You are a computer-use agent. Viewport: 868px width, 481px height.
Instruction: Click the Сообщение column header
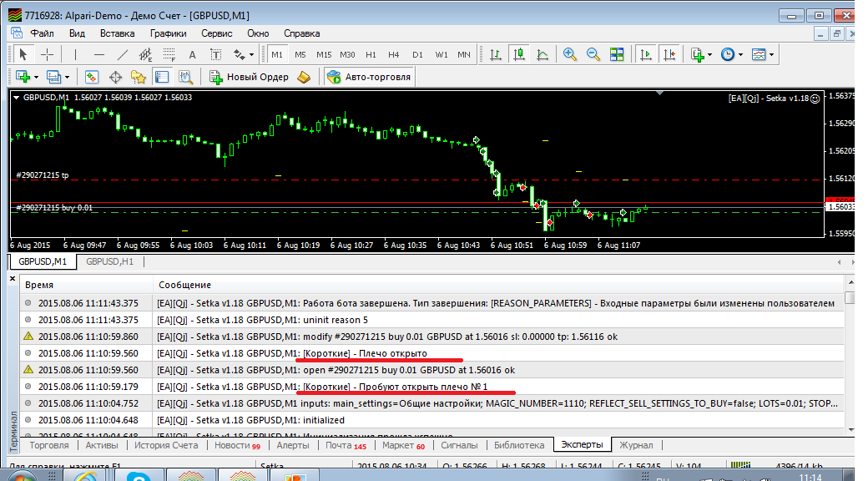tap(498, 285)
